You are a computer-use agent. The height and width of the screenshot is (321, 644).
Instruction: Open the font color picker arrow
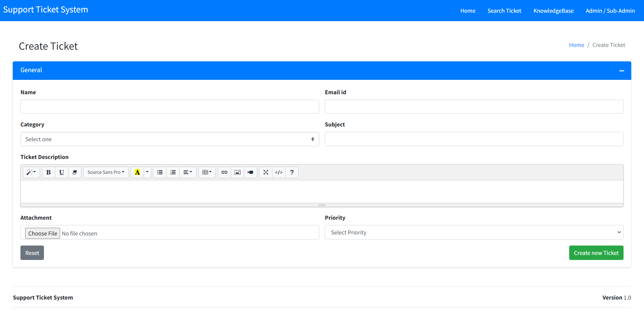point(147,172)
